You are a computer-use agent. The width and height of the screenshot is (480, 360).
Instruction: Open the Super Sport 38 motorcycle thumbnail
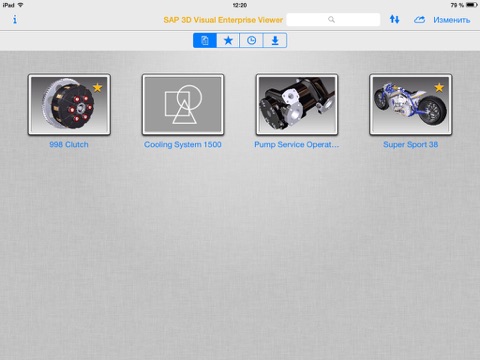point(411,104)
